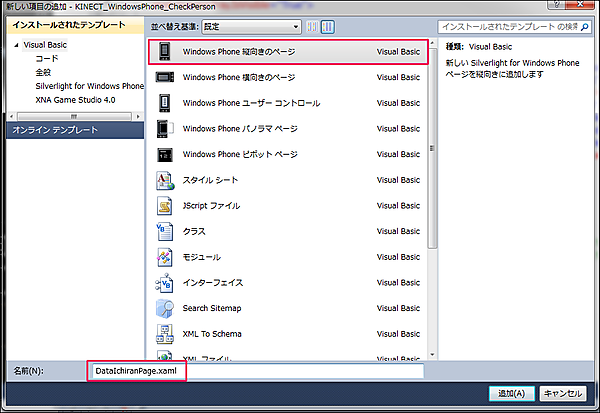Click the template list vertical scrollbar thumb
Image resolution: width=600 pixels, height=413 pixels.
pyautogui.click(x=432, y=149)
